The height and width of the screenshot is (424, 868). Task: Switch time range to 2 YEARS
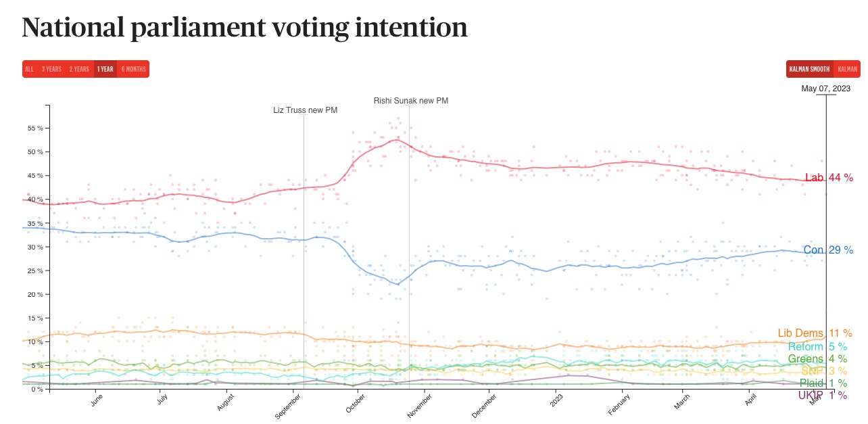(x=79, y=69)
